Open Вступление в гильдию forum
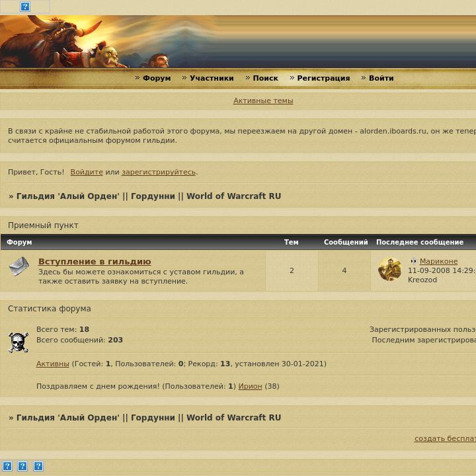This screenshot has width=476, height=476. 95,261
